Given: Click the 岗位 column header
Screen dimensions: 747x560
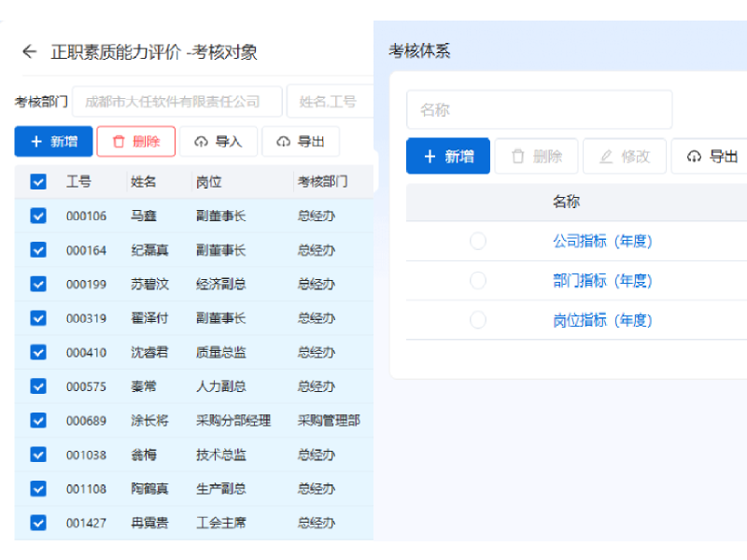Looking at the screenshot, I should 208,181.
